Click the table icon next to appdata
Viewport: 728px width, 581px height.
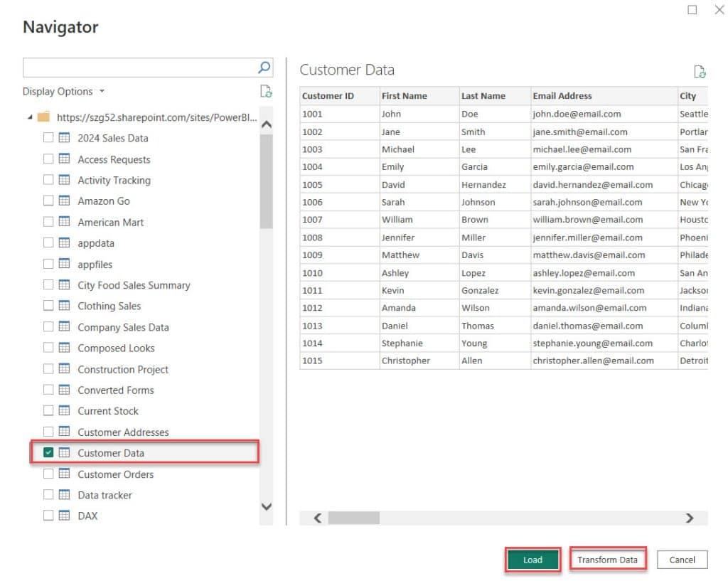pos(65,242)
